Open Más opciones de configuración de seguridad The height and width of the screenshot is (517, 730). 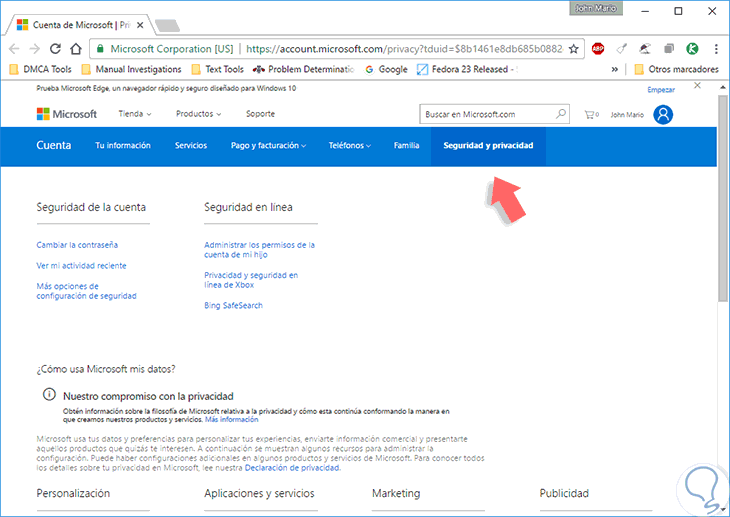(x=87, y=291)
